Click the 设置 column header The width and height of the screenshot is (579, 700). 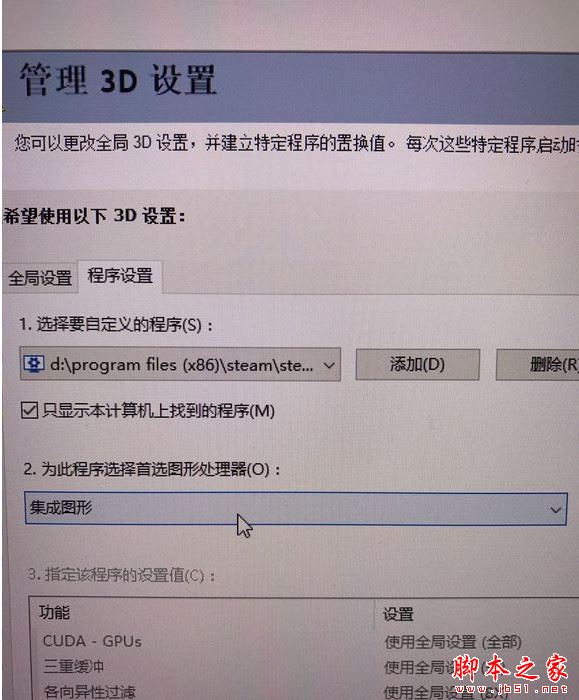pos(398,614)
